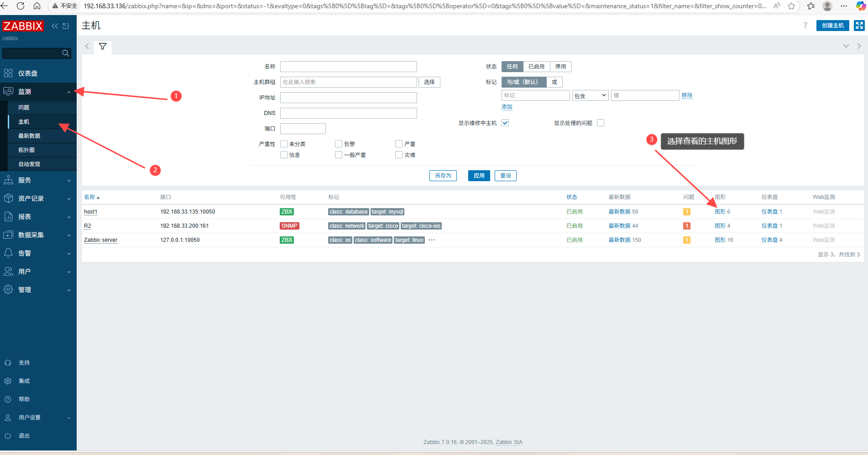
Task: Select 或 tag evaluation option
Action: [554, 82]
